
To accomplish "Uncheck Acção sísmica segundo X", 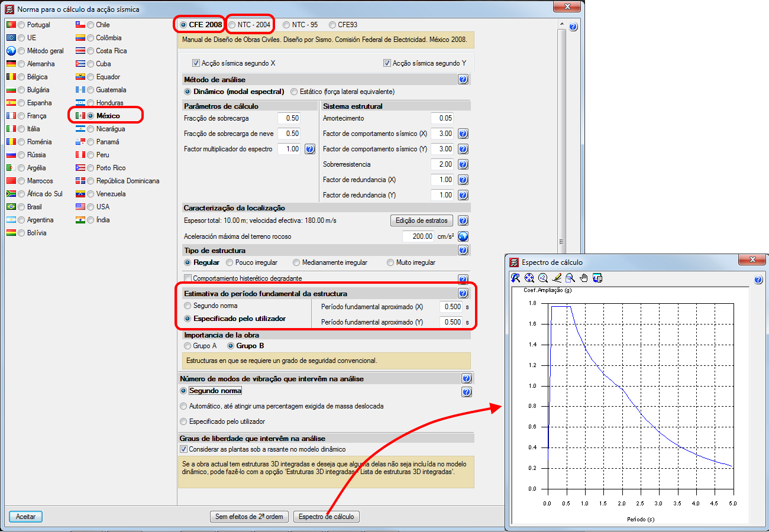I will (x=196, y=63).
